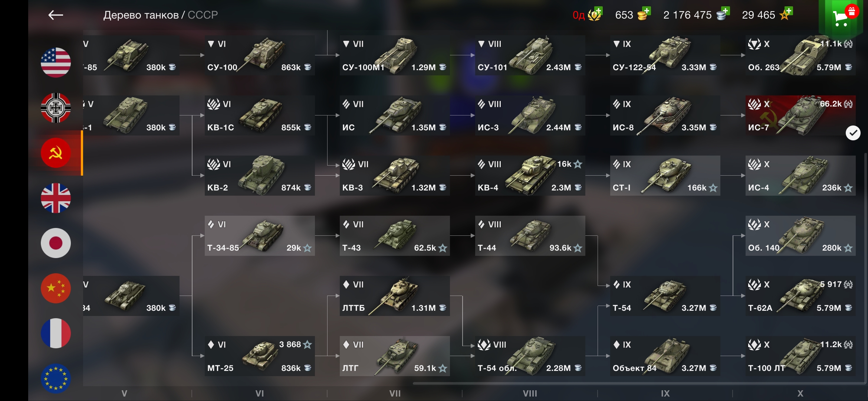Select the Germany flag nation

(56, 108)
